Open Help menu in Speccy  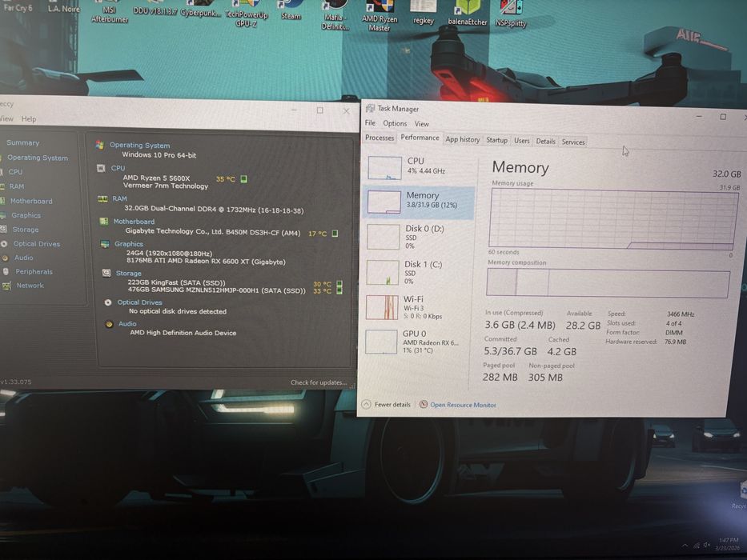[29, 119]
